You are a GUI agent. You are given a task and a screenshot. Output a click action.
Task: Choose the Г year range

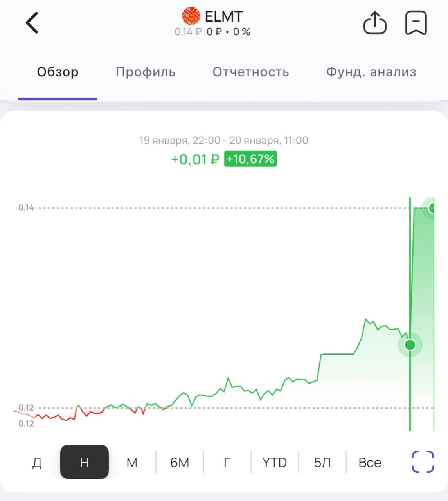[227, 462]
